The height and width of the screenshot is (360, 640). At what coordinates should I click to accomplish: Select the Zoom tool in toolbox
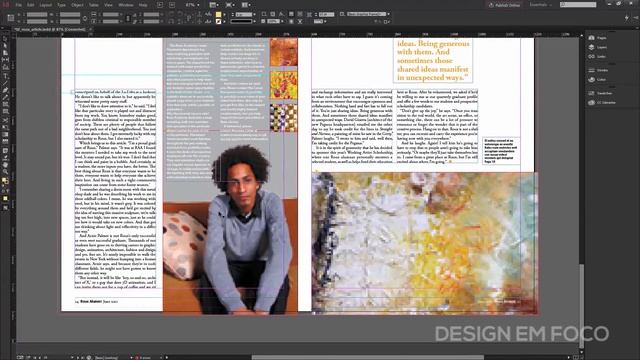coord(5,172)
